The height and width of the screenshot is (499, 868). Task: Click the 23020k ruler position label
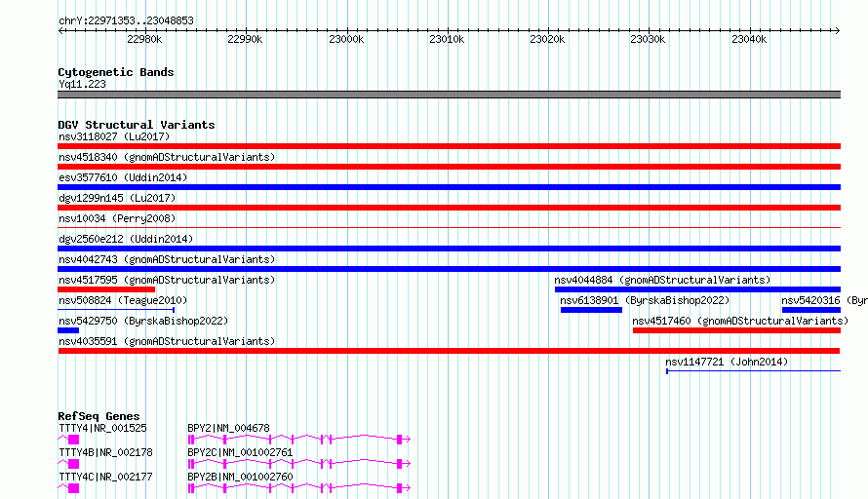point(547,39)
